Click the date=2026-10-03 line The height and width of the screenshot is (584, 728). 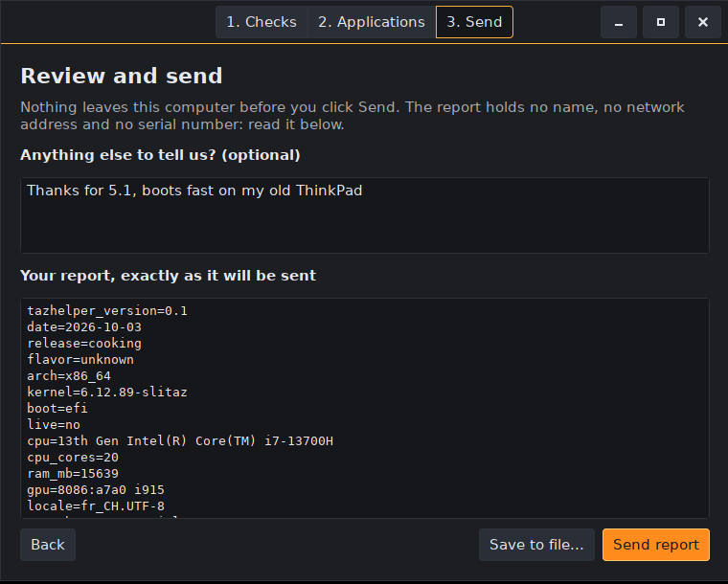click(84, 327)
